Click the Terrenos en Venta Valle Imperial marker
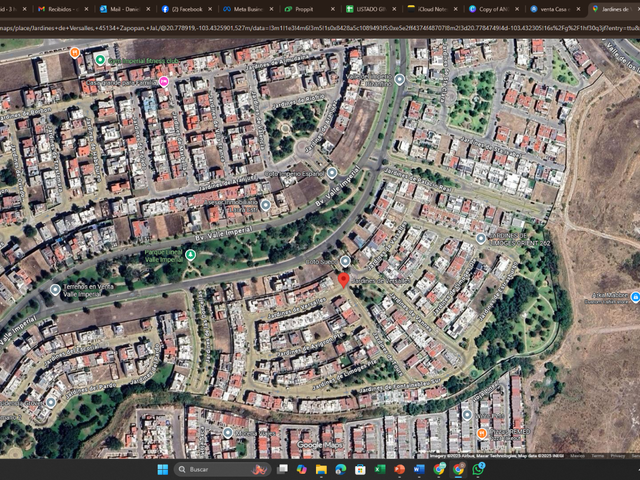Viewport: 640px width, 480px height. pos(55,290)
